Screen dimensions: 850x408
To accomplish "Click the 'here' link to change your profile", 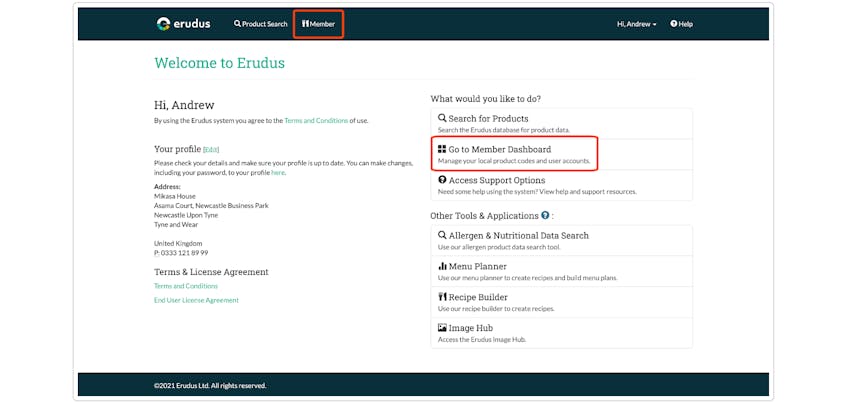I will tap(278, 173).
